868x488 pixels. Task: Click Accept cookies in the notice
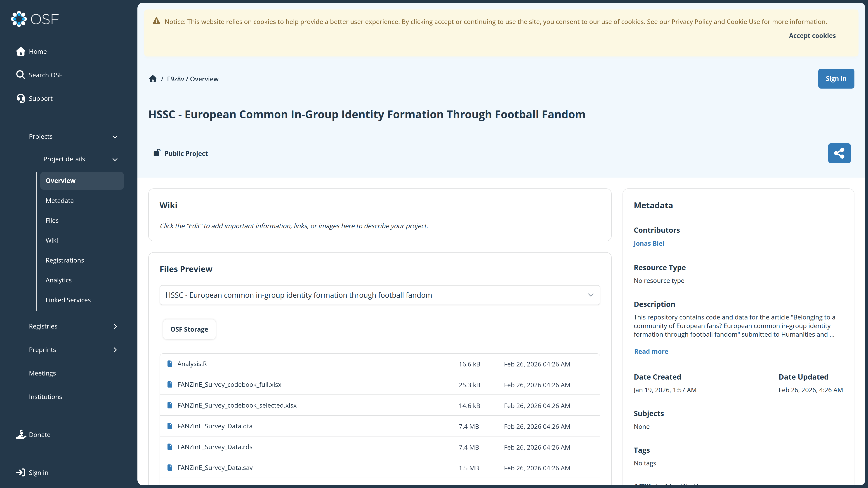(x=812, y=35)
